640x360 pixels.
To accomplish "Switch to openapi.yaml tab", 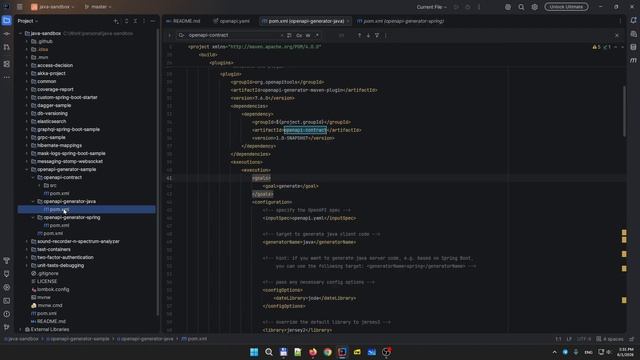I will tap(231, 21).
